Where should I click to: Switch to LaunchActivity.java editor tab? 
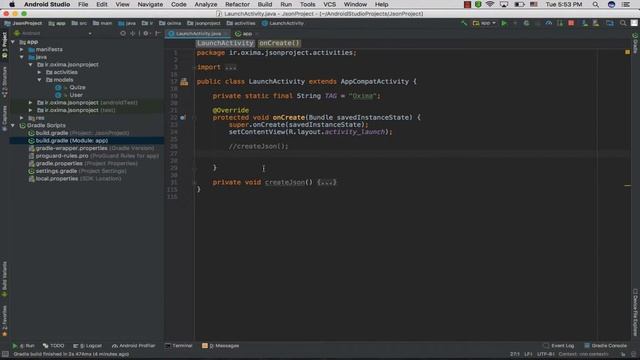pyautogui.click(x=198, y=33)
